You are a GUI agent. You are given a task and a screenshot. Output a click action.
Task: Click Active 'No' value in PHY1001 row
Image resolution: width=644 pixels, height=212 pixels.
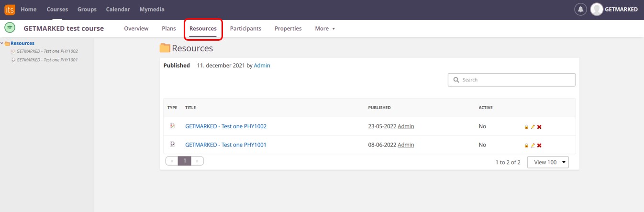point(482,145)
